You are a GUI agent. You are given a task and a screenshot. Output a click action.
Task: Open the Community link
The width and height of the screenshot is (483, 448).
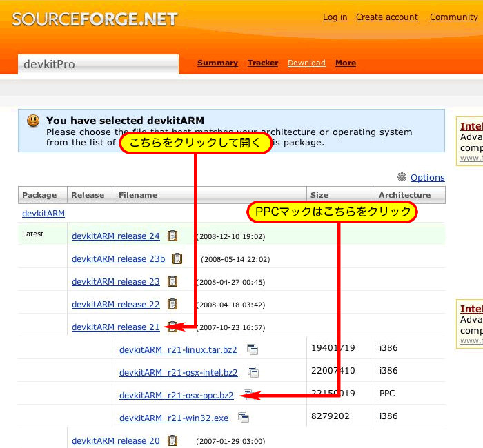[x=454, y=17]
